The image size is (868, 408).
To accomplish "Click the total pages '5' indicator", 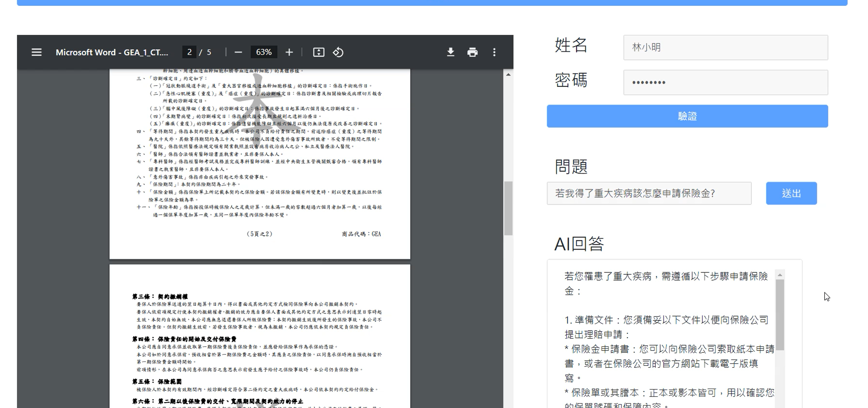I will coord(209,52).
